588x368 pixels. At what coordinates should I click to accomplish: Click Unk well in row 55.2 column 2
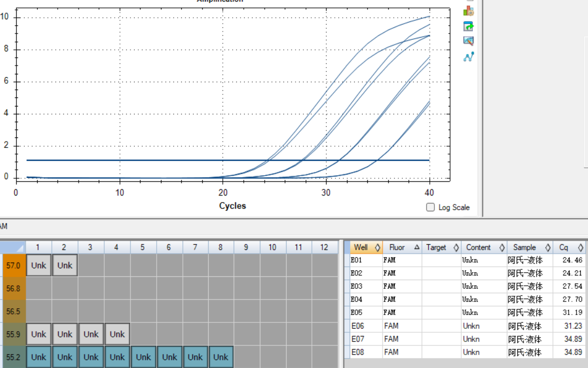[x=65, y=357]
